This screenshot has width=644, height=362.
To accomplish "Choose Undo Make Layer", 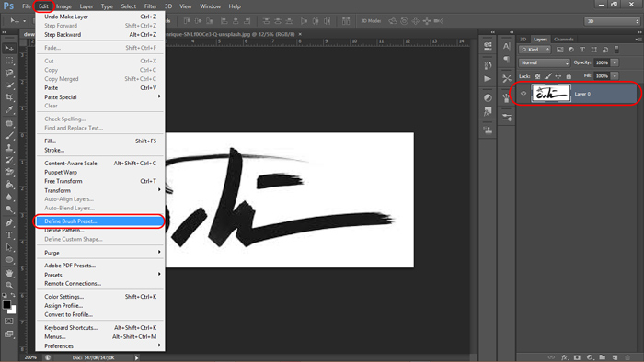I will pos(99,17).
